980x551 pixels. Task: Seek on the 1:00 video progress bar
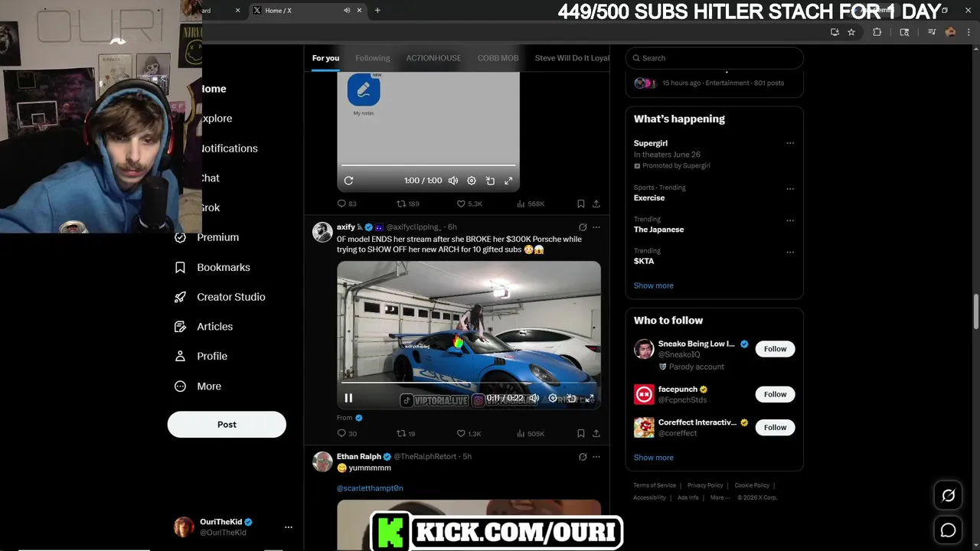(428, 165)
